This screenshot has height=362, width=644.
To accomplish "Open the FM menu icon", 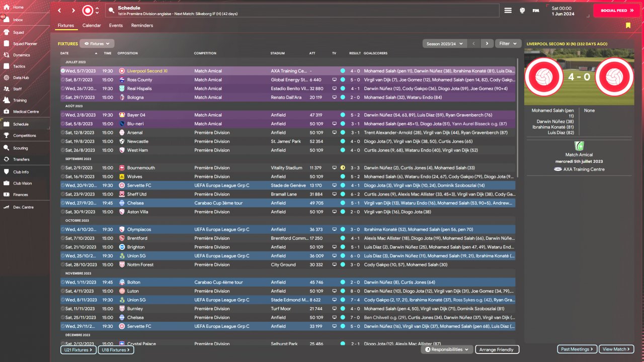I will click(536, 10).
